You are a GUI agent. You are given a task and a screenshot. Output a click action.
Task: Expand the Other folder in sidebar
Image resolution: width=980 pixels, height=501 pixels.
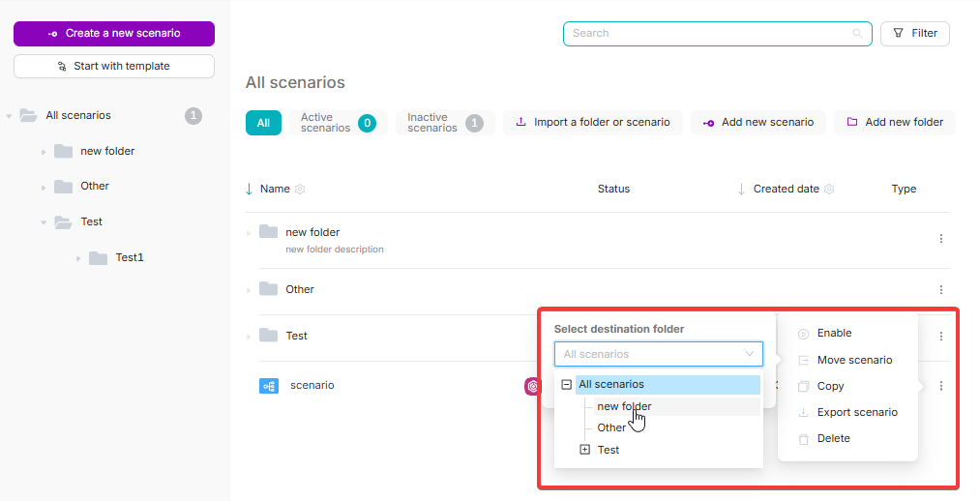pos(44,187)
